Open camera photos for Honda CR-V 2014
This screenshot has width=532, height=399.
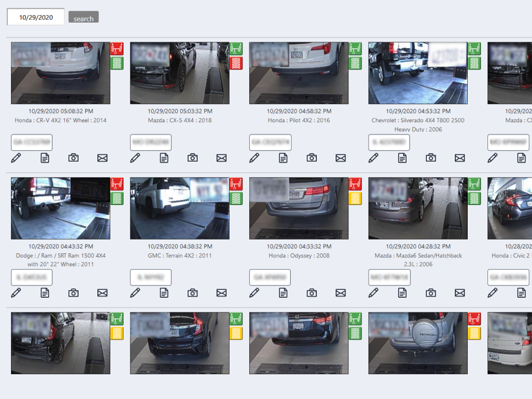[x=73, y=158]
